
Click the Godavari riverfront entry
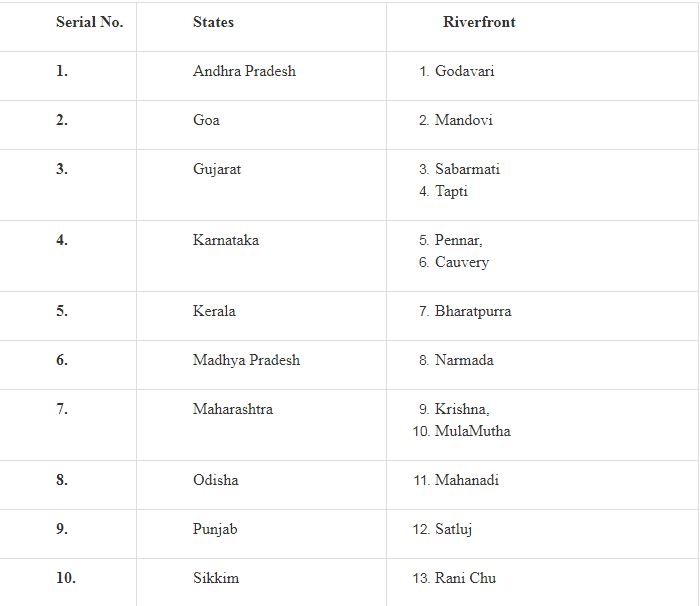[x=464, y=71]
